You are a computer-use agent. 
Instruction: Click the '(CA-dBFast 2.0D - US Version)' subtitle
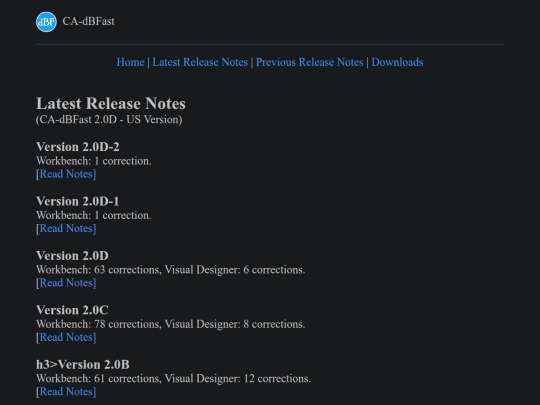[x=109, y=120]
